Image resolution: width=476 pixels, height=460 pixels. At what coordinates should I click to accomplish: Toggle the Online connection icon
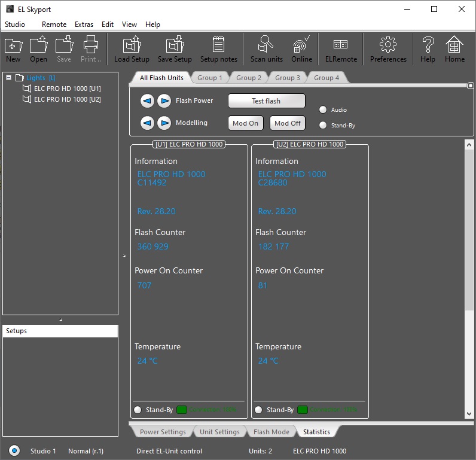[x=301, y=50]
